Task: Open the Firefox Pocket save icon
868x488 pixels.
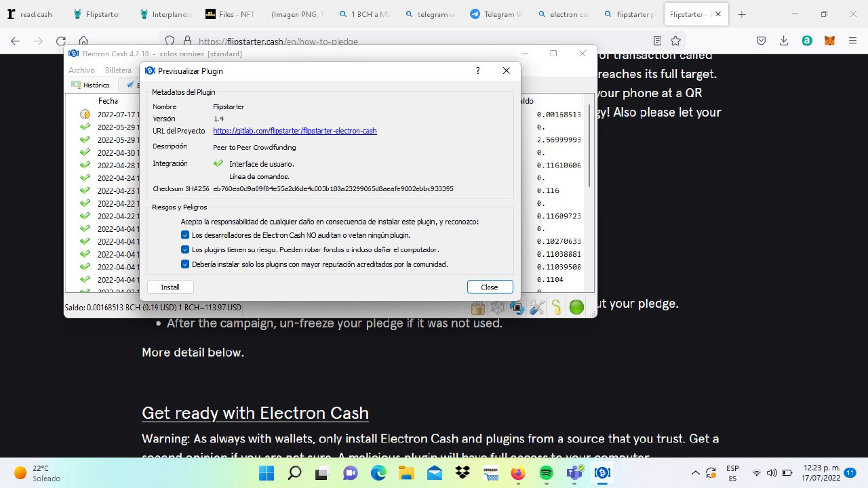Action: pyautogui.click(x=762, y=41)
